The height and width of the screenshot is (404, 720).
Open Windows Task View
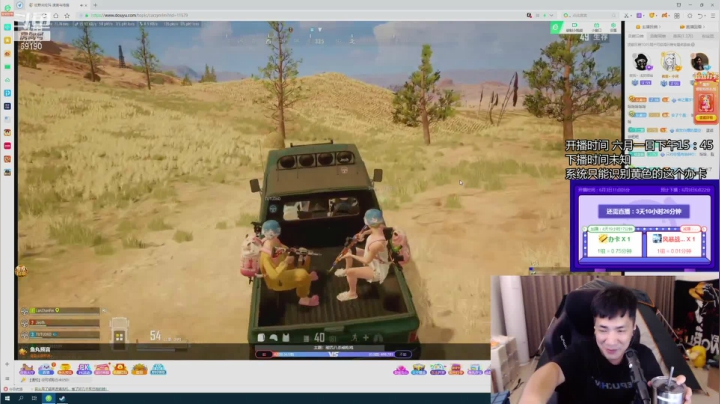coord(34,398)
